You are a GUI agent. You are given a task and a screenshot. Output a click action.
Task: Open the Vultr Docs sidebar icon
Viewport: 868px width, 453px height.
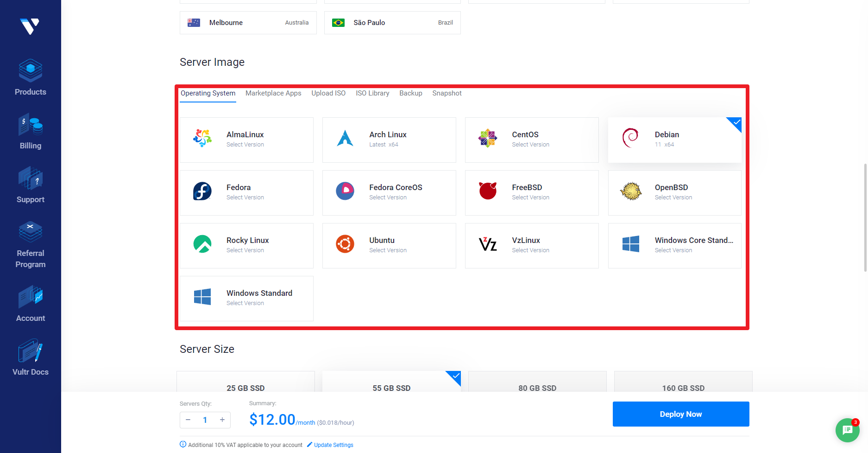[x=31, y=351]
